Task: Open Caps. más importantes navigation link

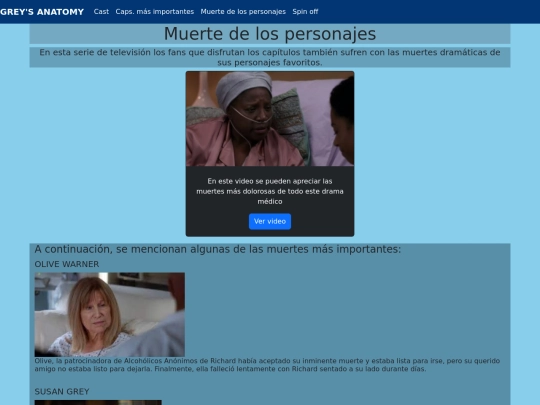Action: click(x=155, y=12)
